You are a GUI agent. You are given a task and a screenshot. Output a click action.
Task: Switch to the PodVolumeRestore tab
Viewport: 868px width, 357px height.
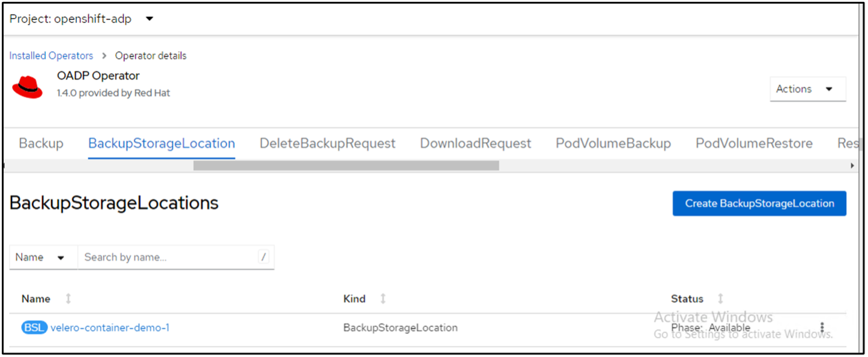click(753, 143)
